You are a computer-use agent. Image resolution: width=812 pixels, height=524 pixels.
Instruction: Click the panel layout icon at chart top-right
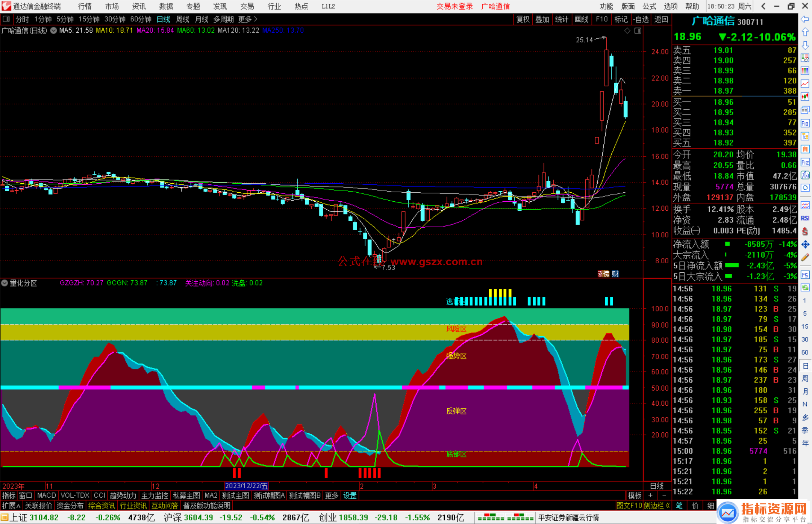(638, 31)
